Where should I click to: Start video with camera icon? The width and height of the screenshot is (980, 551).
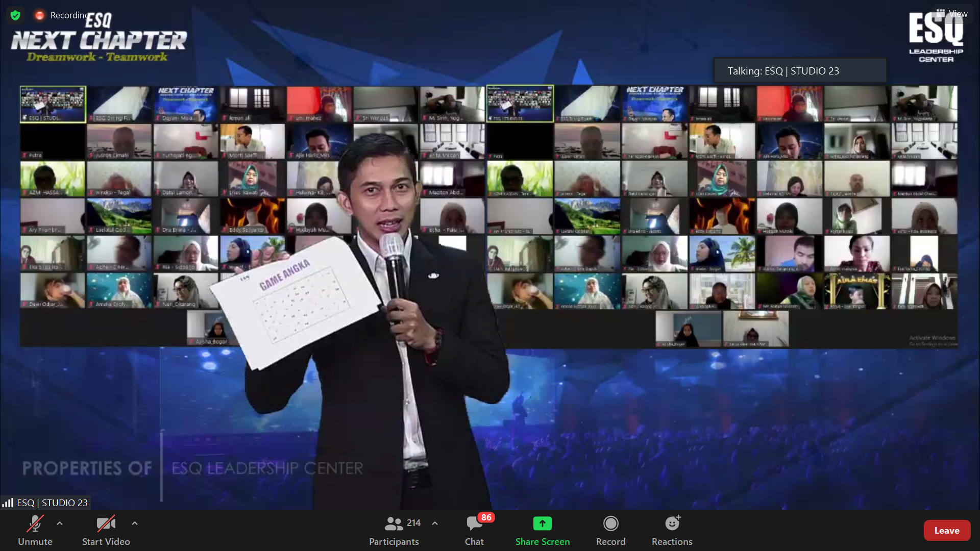coord(106,524)
